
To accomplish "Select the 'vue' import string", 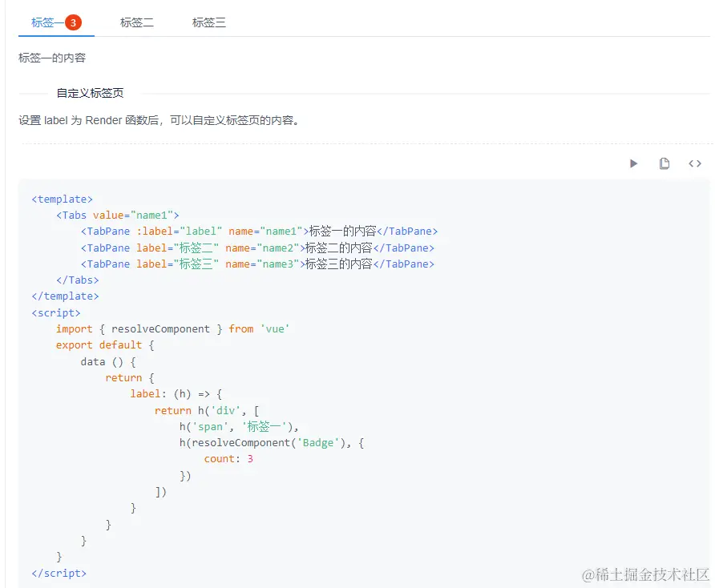I will [x=276, y=328].
